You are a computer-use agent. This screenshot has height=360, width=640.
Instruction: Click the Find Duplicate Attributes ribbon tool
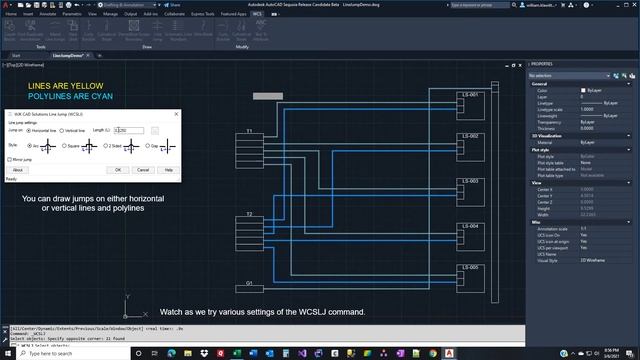pyautogui.click(x=30, y=30)
